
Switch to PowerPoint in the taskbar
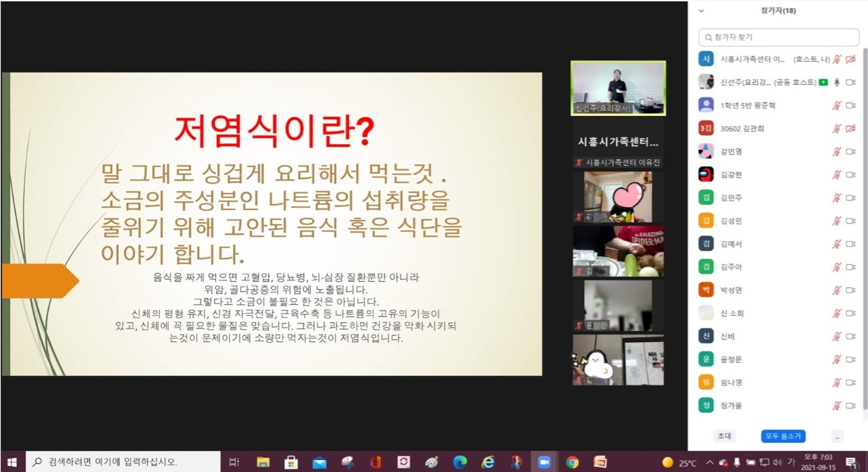pos(600,462)
